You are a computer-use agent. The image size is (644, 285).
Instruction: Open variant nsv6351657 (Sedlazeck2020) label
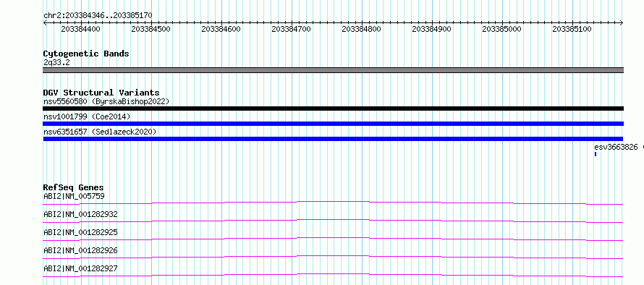pos(100,132)
